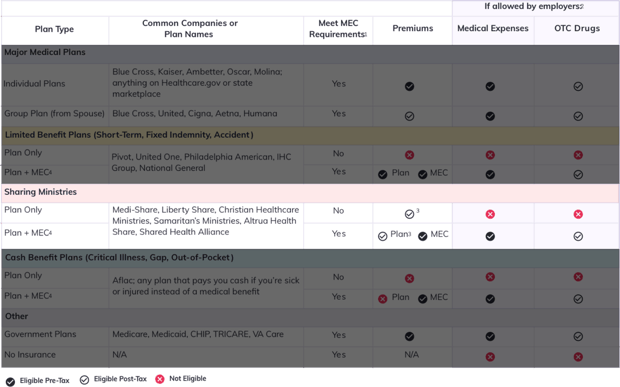Click Limited Benefit Plan Only OTC Drugs red X
Image resolution: width=620 pixels, height=387 pixels.
pyautogui.click(x=578, y=155)
